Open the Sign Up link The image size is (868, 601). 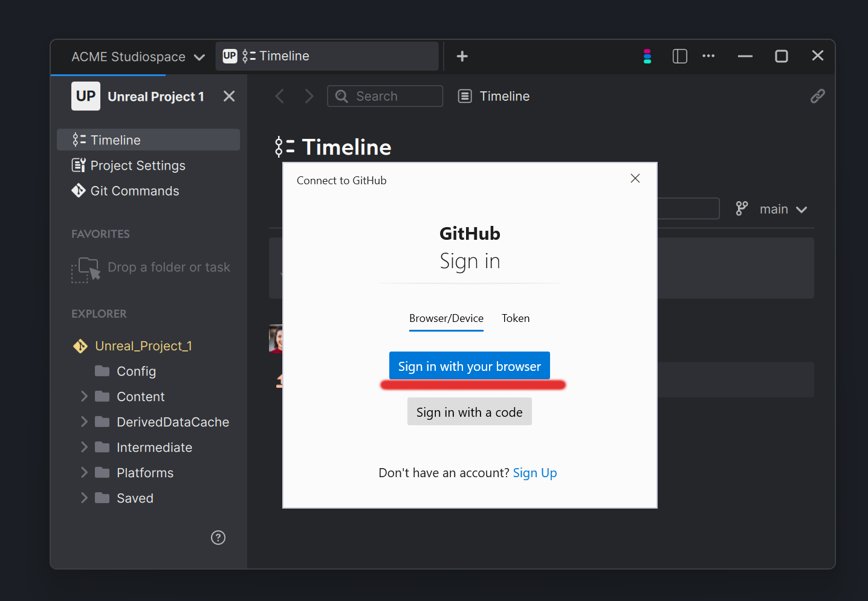click(x=535, y=472)
